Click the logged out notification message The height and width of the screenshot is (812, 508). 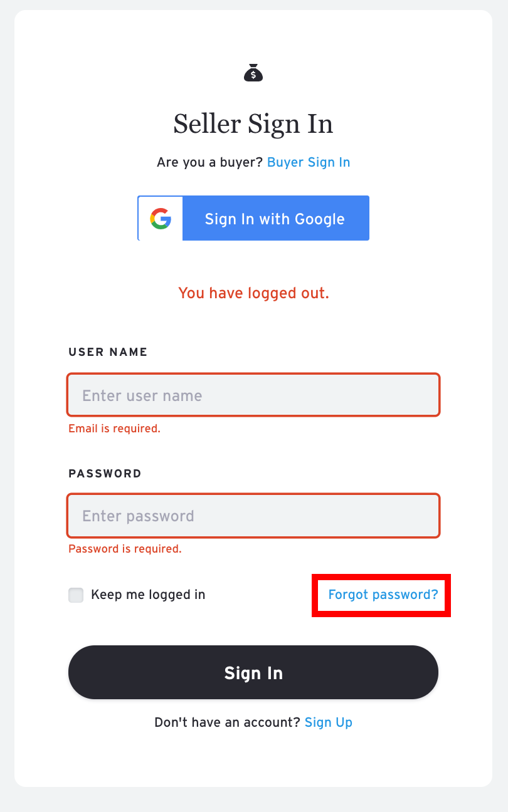tap(253, 293)
